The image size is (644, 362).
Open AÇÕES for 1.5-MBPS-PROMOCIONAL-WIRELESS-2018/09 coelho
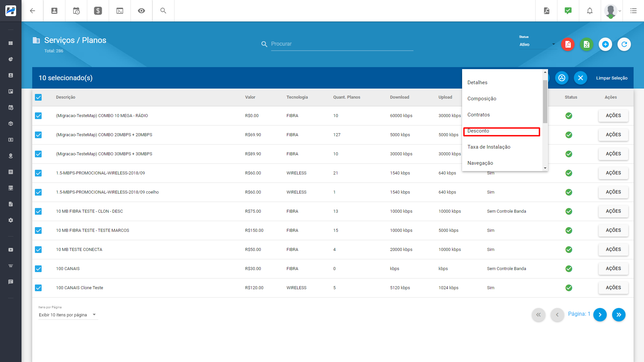[613, 192]
